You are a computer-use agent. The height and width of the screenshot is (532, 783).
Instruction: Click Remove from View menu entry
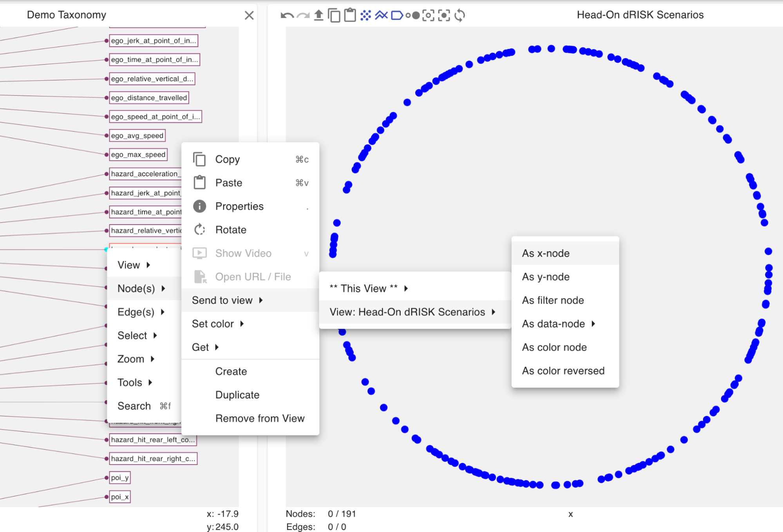[x=260, y=418]
